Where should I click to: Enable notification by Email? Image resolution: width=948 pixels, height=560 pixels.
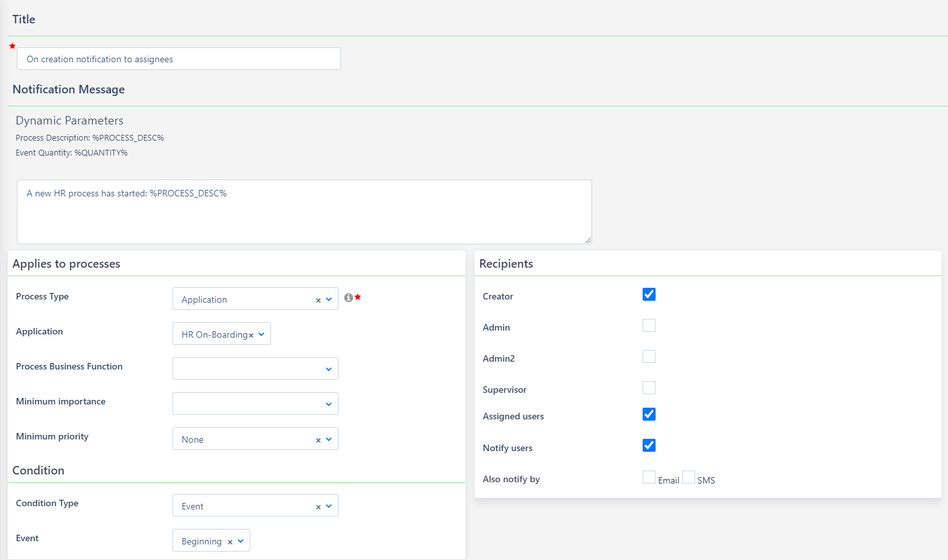[x=649, y=476]
